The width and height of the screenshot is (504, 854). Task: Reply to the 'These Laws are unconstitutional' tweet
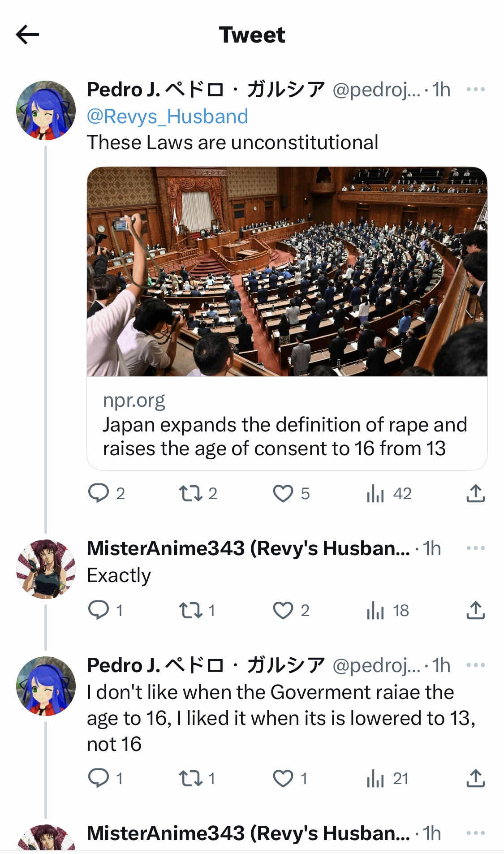[99, 493]
